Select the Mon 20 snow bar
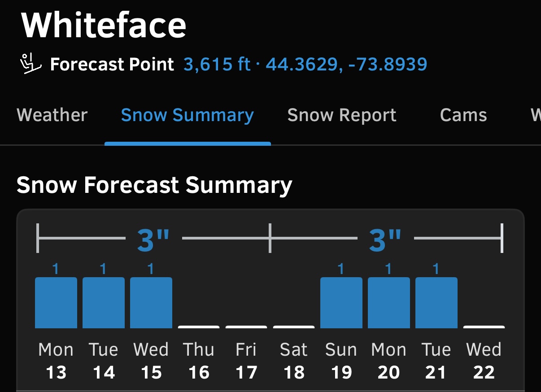The width and height of the screenshot is (541, 392). click(389, 303)
